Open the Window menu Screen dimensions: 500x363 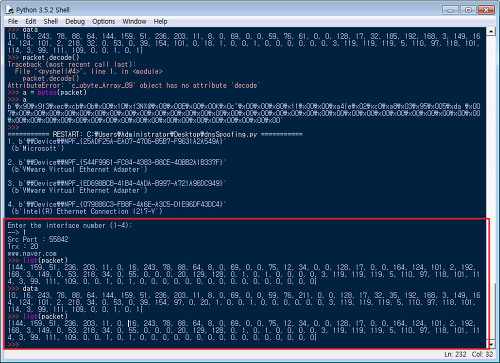pyautogui.click(x=134, y=21)
